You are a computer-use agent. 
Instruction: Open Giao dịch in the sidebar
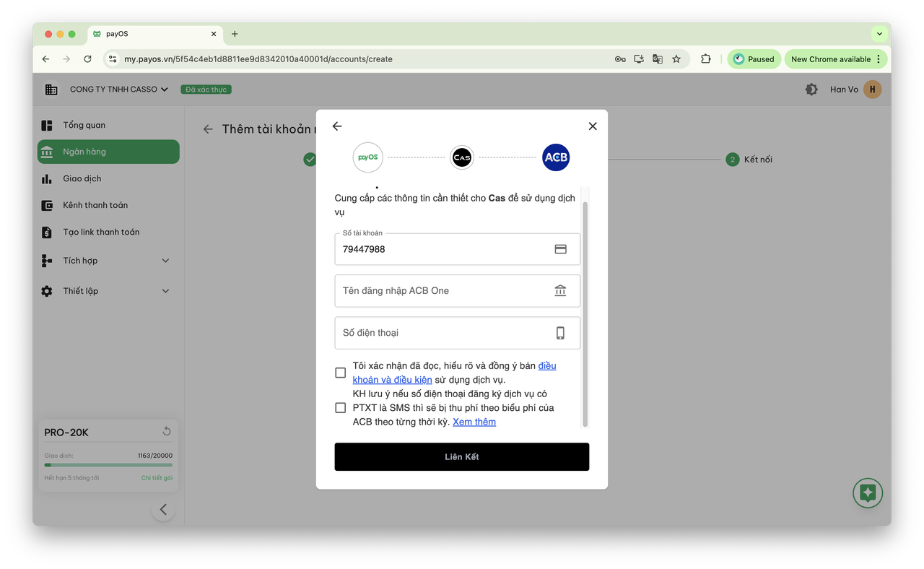pyautogui.click(x=82, y=179)
